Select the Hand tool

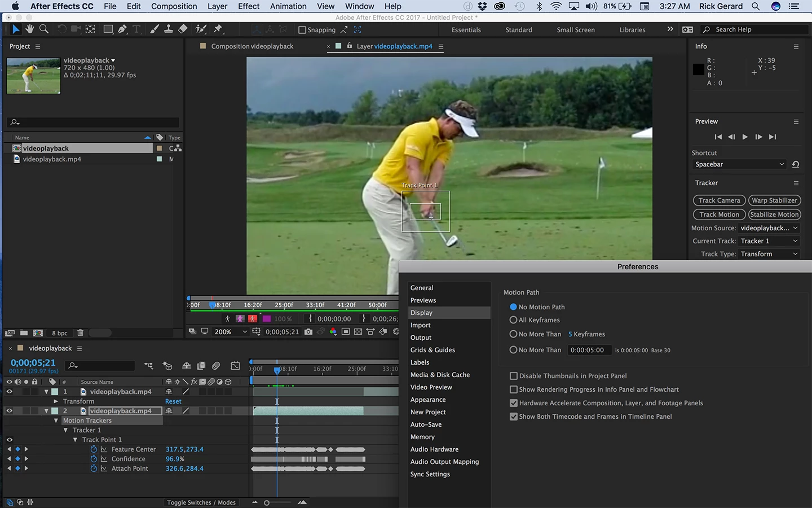[29, 29]
